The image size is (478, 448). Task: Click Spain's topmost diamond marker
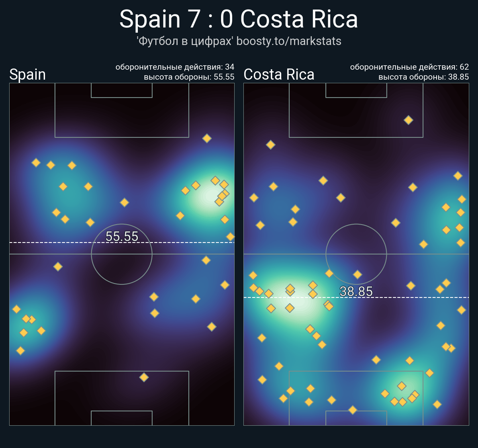pos(207,138)
